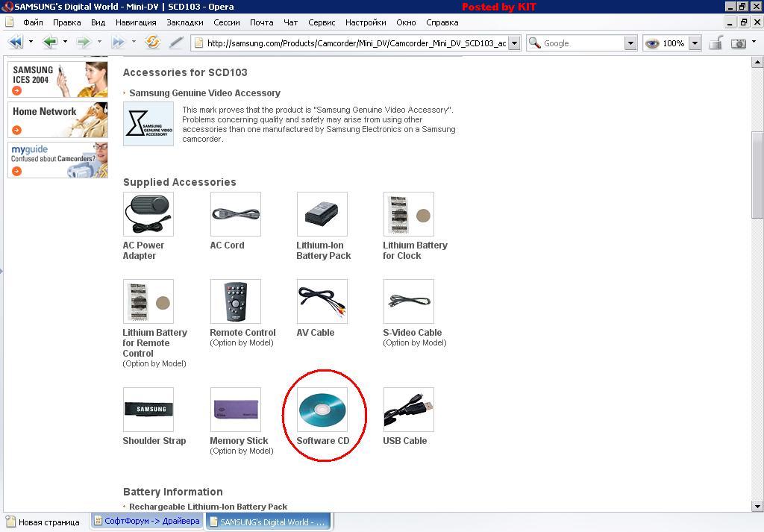Screen dimensions: 764x532
Task: Reload the page with the orange refresh icon
Action: (x=152, y=42)
